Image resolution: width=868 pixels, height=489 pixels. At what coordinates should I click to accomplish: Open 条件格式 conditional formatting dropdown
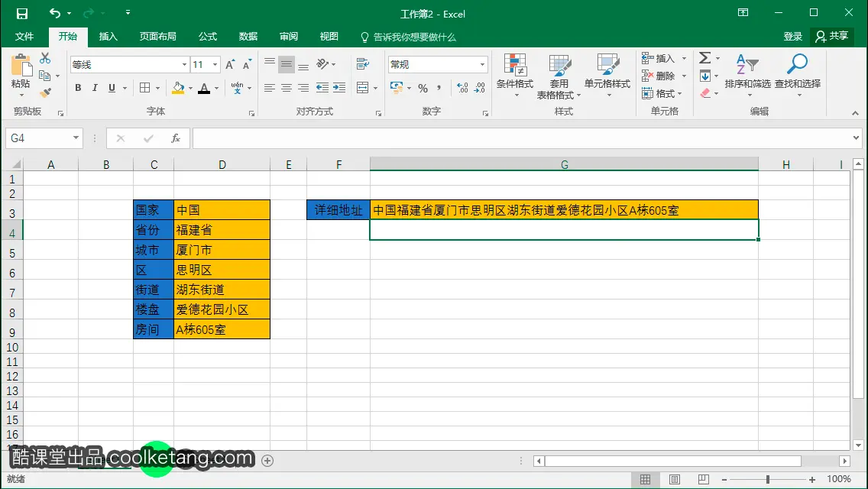(515, 76)
